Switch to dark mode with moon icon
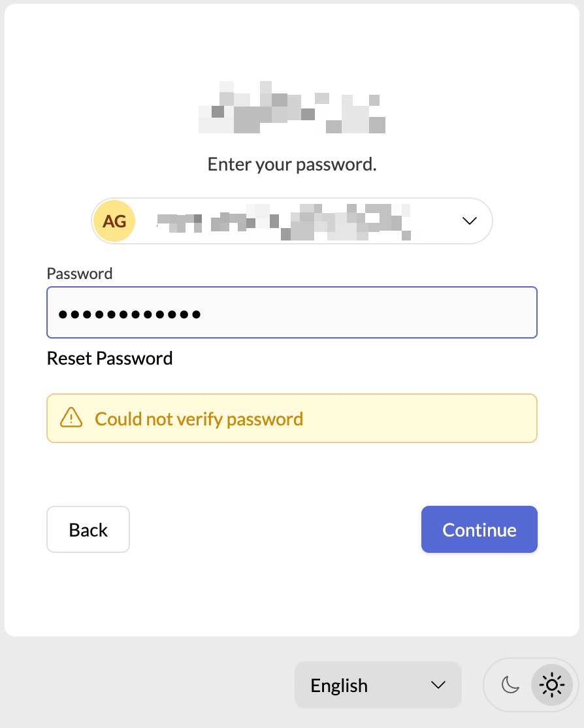The image size is (584, 728). tap(510, 685)
